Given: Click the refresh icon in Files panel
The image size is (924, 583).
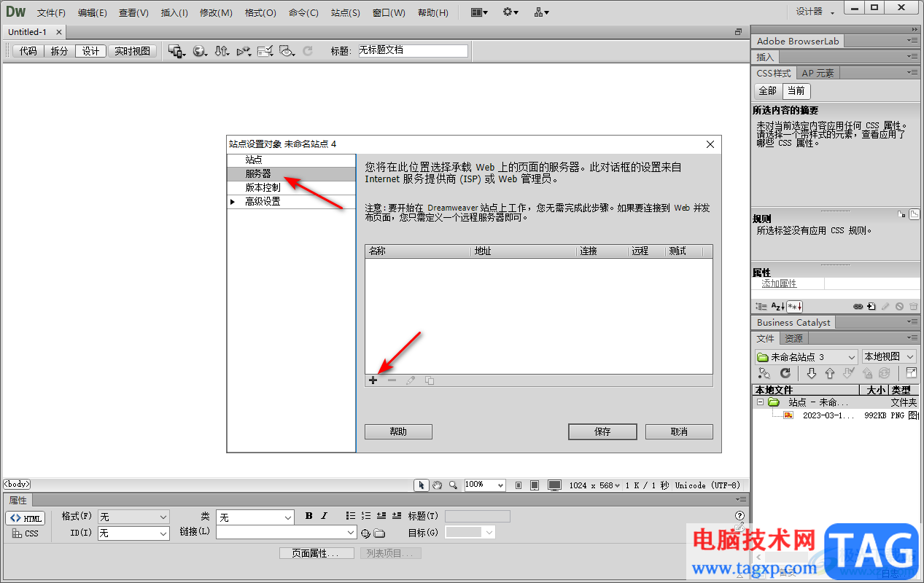Looking at the screenshot, I should [785, 373].
